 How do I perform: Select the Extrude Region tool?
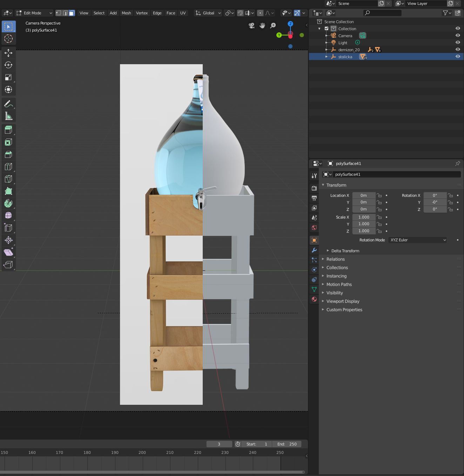(x=8, y=130)
